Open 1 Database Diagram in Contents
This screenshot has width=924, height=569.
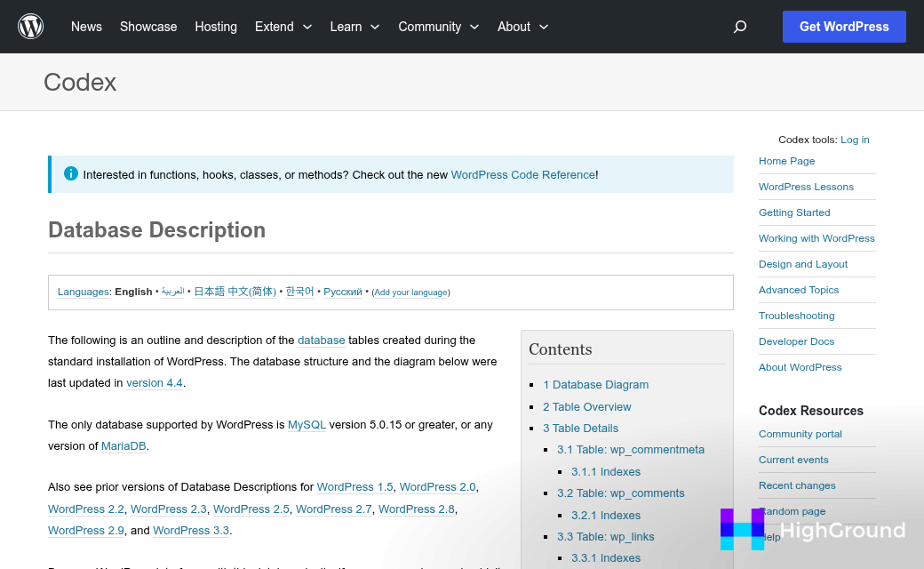pos(595,385)
